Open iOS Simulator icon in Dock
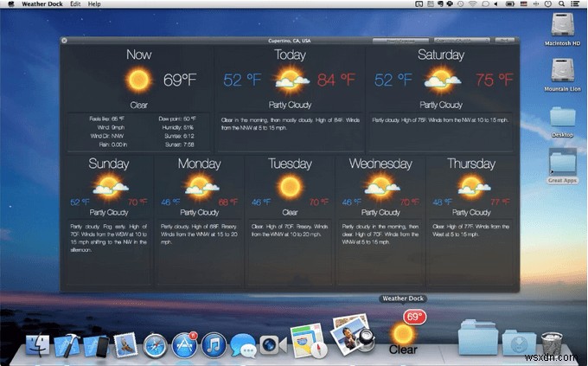The image size is (588, 366). pos(96,346)
